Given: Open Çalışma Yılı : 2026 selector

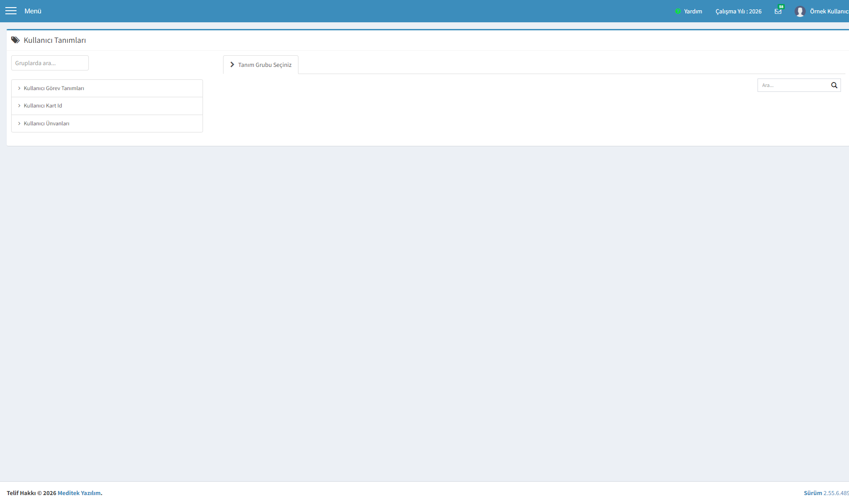Looking at the screenshot, I should point(738,11).
